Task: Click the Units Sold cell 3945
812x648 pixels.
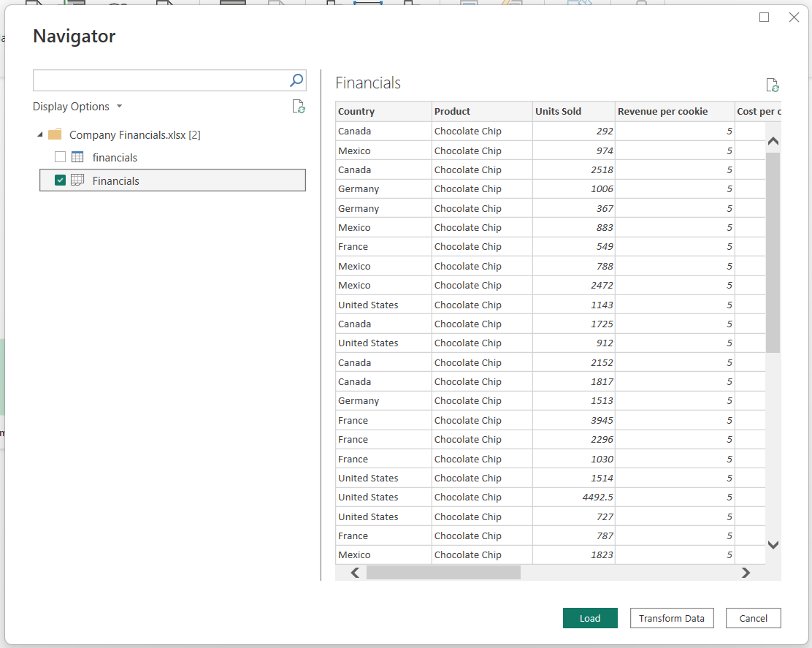Action: [x=574, y=420]
